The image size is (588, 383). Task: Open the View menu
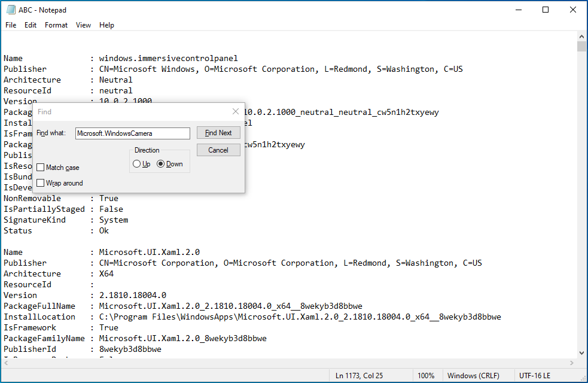[x=83, y=25]
